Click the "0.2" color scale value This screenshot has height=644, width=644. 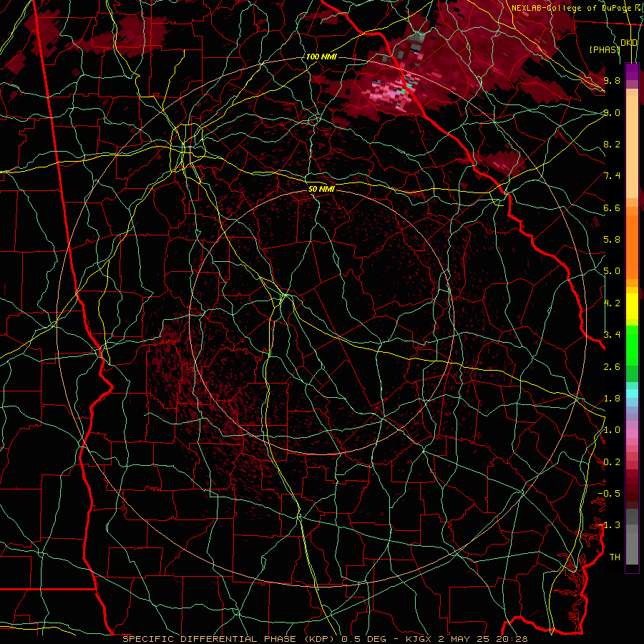click(612, 462)
